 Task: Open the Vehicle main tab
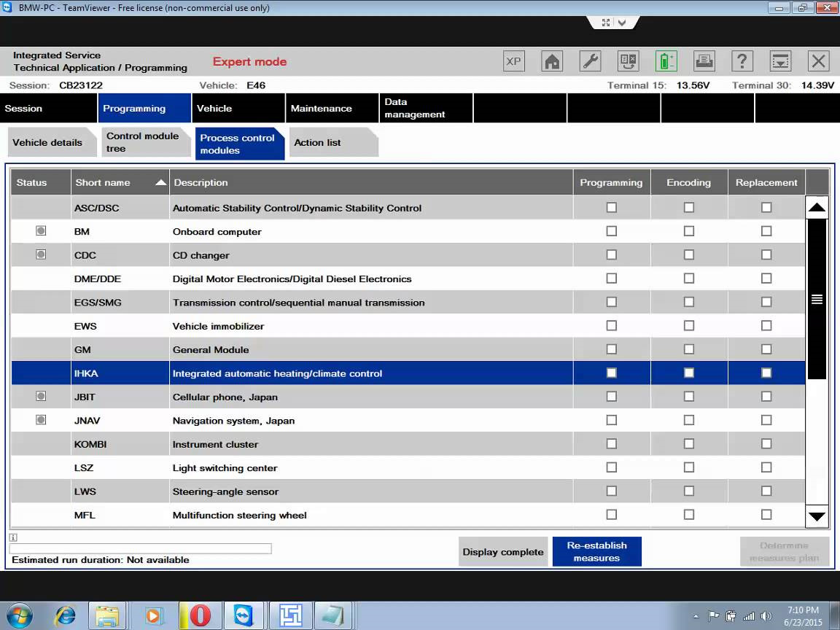tap(238, 108)
